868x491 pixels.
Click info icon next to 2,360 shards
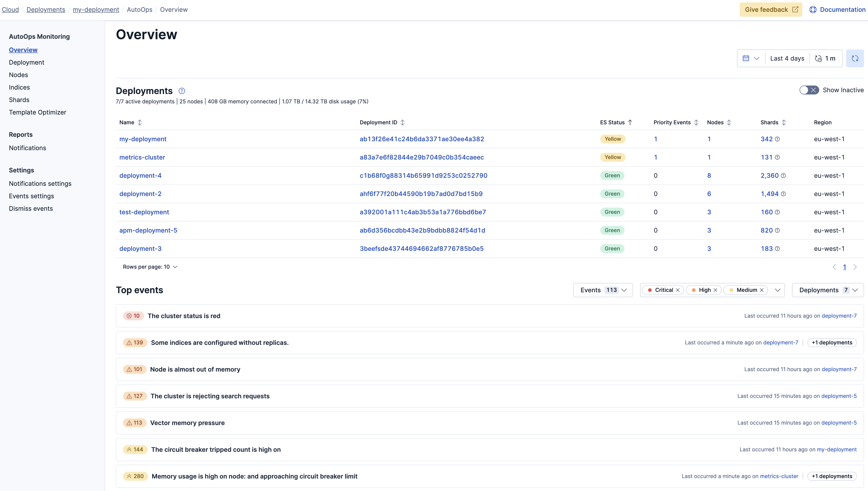click(x=783, y=175)
